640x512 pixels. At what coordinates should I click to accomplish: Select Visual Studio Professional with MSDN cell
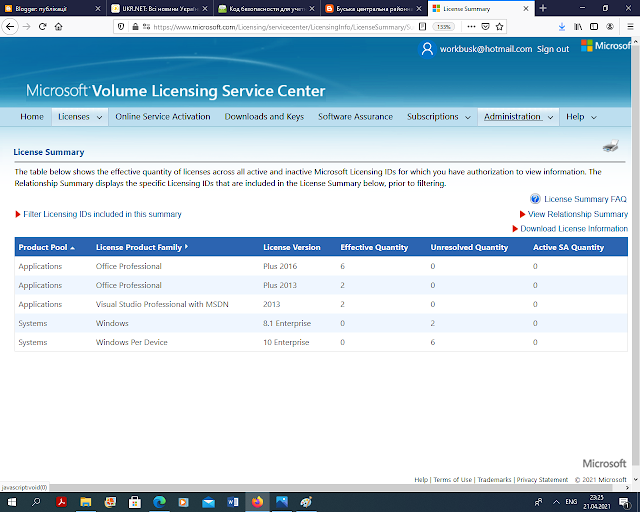(x=162, y=304)
